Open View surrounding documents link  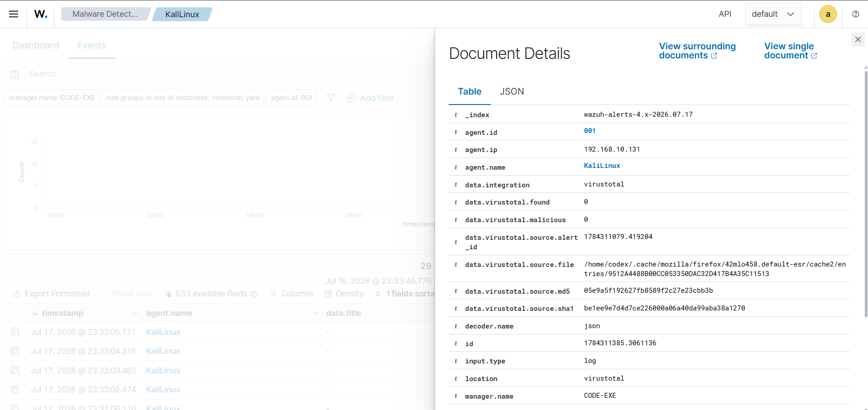tap(697, 51)
